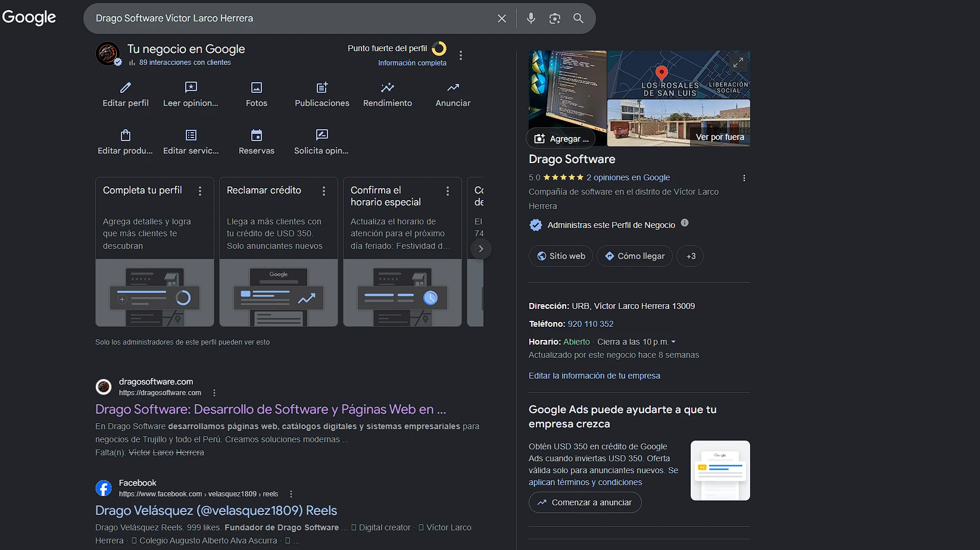Go to Google home via the logo
This screenshot has width=980, height=550.
point(29,18)
